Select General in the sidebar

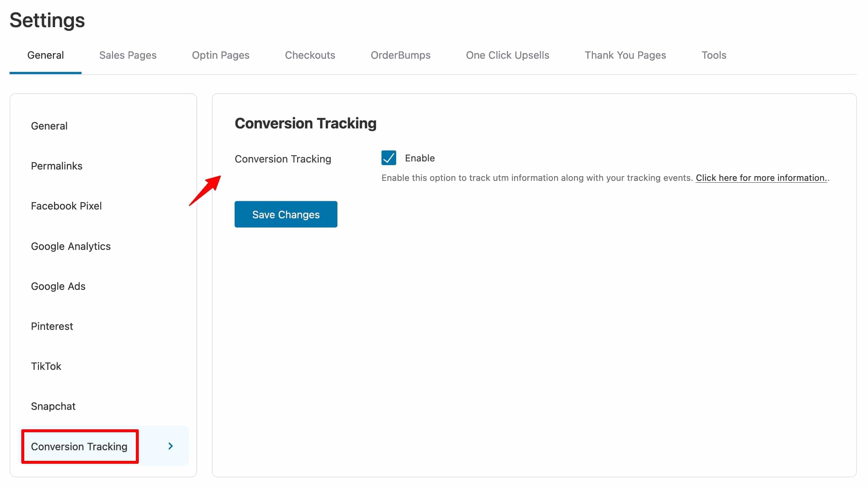pyautogui.click(x=49, y=126)
